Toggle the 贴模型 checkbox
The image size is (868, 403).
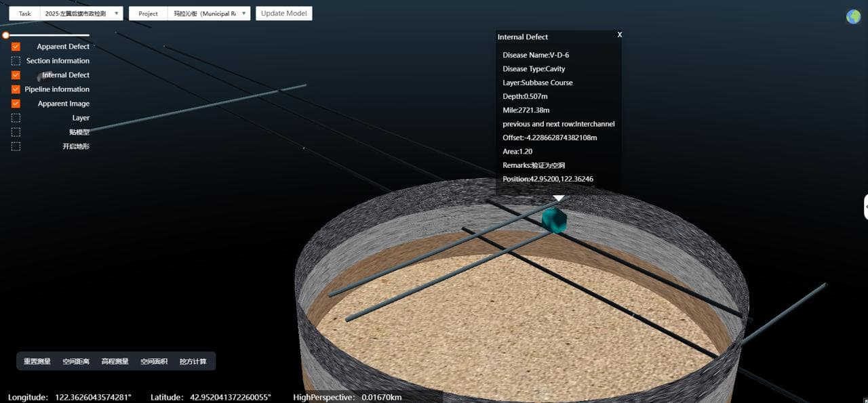click(16, 132)
